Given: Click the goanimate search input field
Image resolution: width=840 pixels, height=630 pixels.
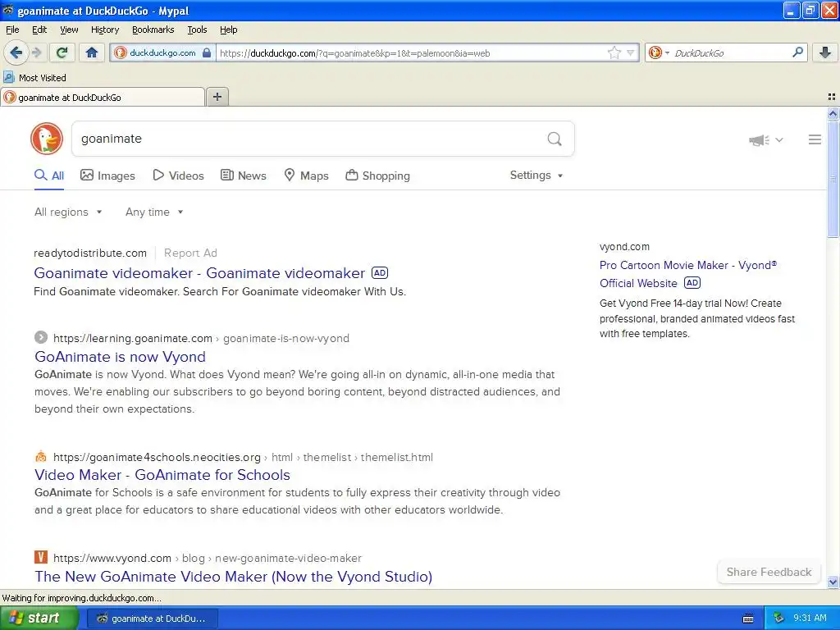Looking at the screenshot, I should (308, 139).
